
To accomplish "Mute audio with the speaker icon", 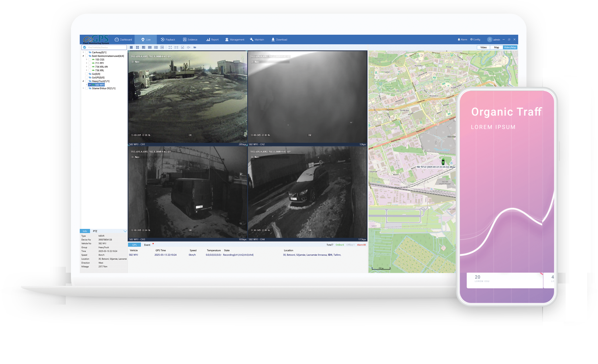I will tap(189, 47).
